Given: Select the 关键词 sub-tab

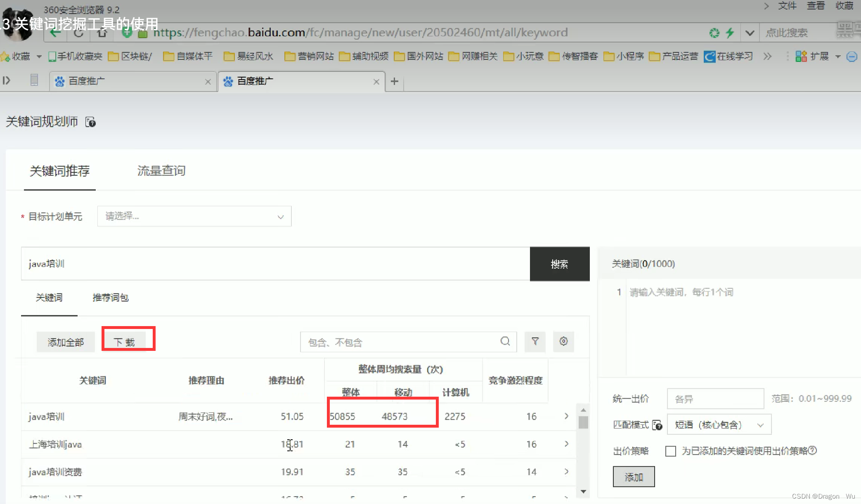Looking at the screenshot, I should (49, 298).
